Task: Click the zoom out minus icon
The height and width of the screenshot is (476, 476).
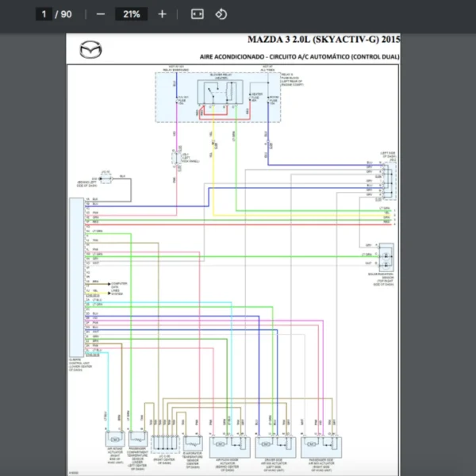Action: tap(100, 14)
